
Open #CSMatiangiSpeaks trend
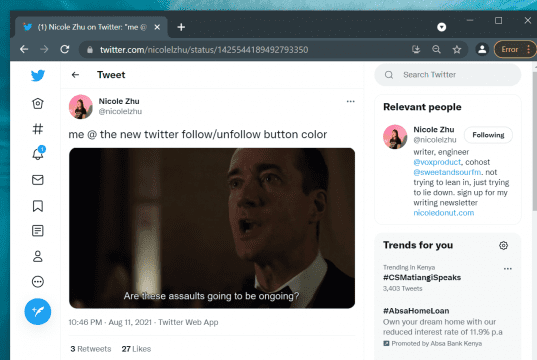click(x=422, y=277)
